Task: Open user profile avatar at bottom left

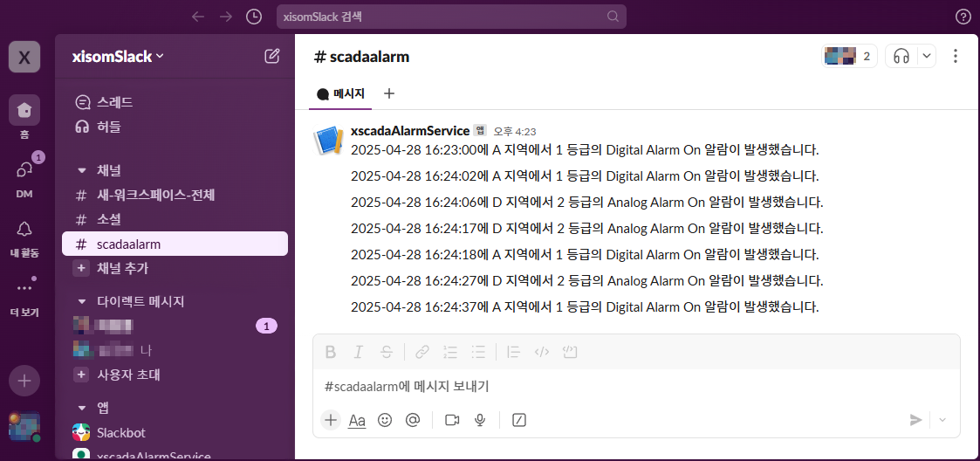Action: tap(24, 427)
